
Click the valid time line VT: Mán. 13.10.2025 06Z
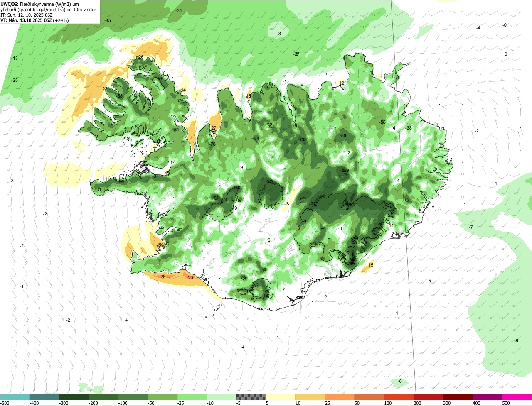coord(34,20)
